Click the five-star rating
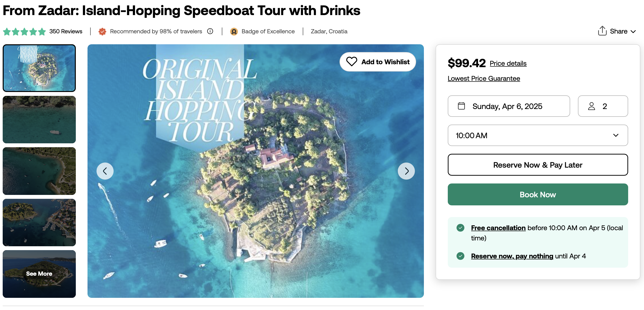Viewport: 644px width, 310px height. [24, 31]
